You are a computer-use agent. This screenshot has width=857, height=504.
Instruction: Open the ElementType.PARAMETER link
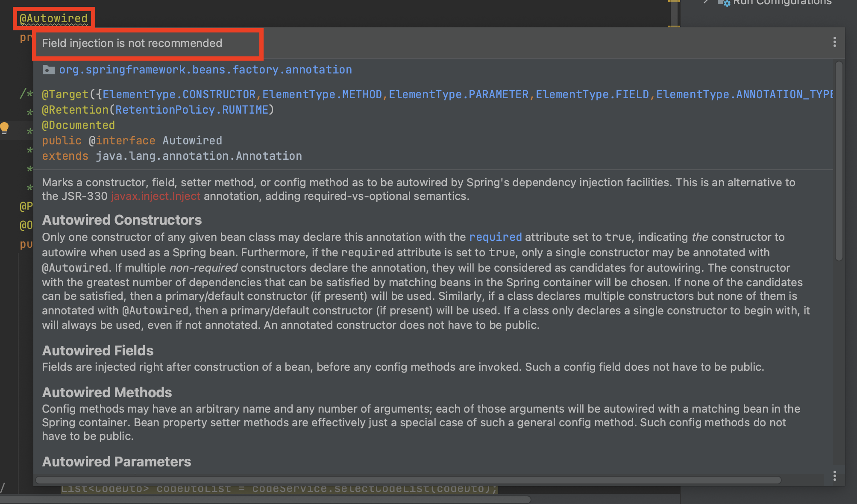pyautogui.click(x=458, y=94)
